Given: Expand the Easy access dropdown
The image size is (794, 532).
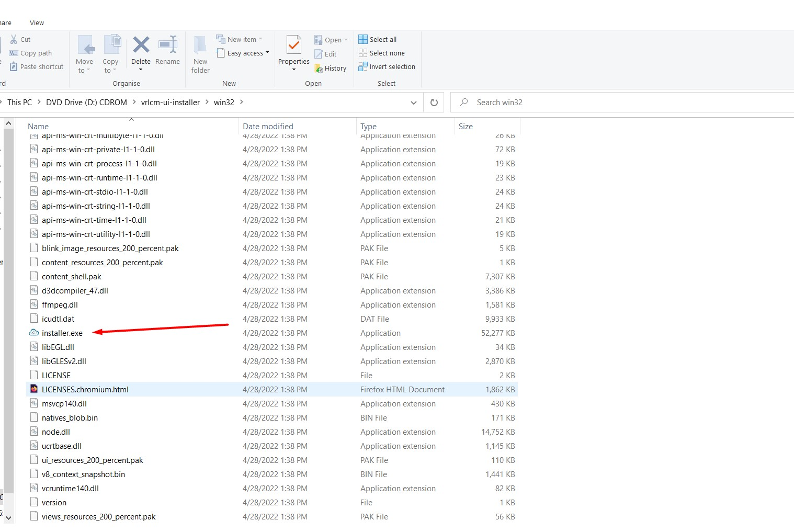Looking at the screenshot, I should tap(267, 53).
